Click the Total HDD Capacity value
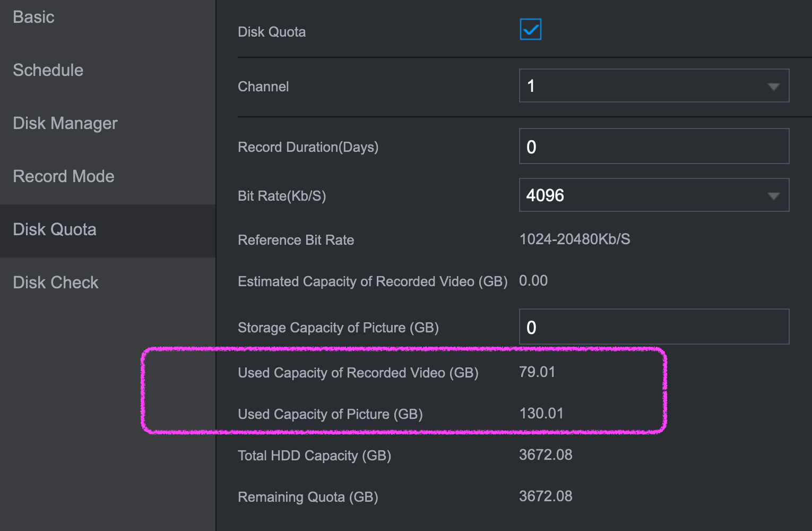 pos(546,455)
